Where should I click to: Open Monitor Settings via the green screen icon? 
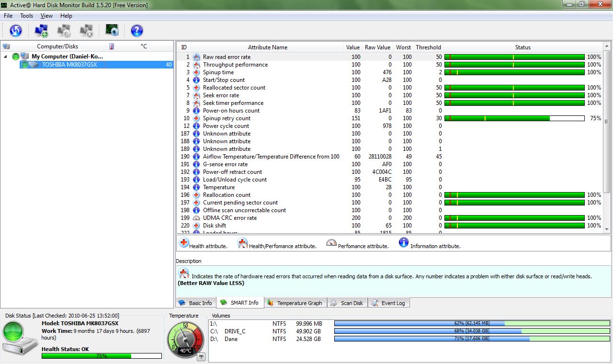point(112,30)
